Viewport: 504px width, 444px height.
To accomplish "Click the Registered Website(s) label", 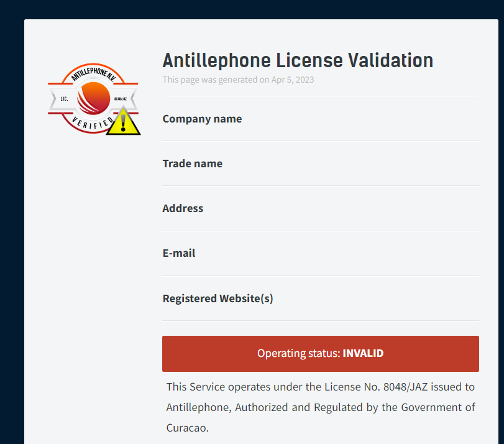I will click(x=218, y=298).
